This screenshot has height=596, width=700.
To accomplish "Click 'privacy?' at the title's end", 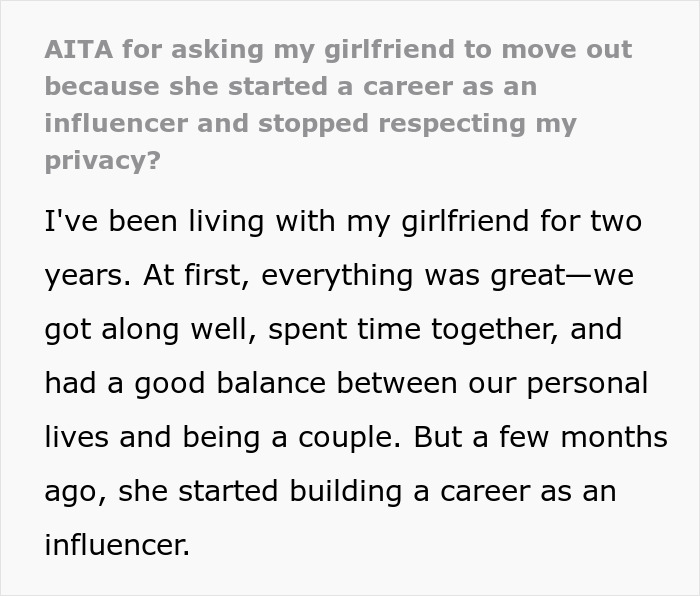I will (102, 161).
